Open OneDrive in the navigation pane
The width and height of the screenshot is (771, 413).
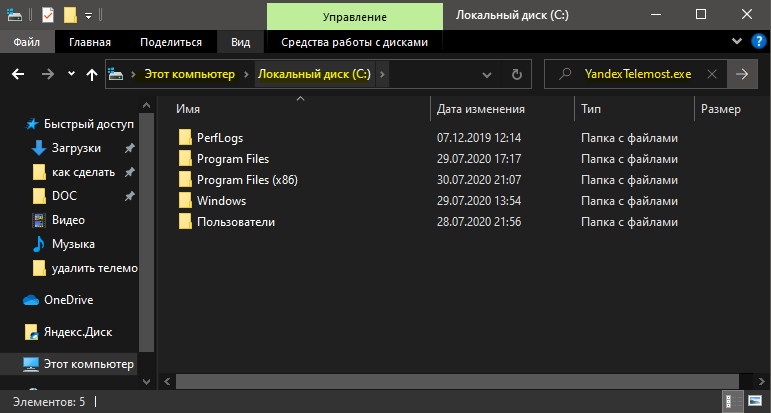[x=68, y=300]
